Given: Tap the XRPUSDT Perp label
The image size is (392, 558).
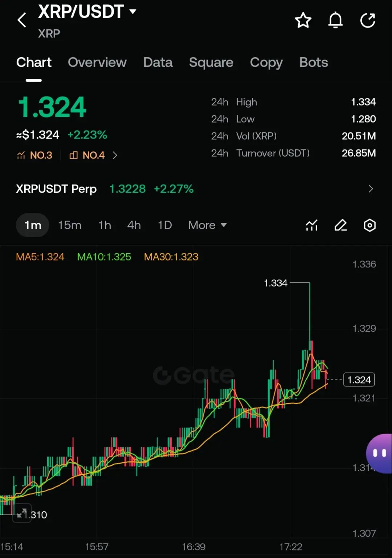Looking at the screenshot, I should click(56, 189).
